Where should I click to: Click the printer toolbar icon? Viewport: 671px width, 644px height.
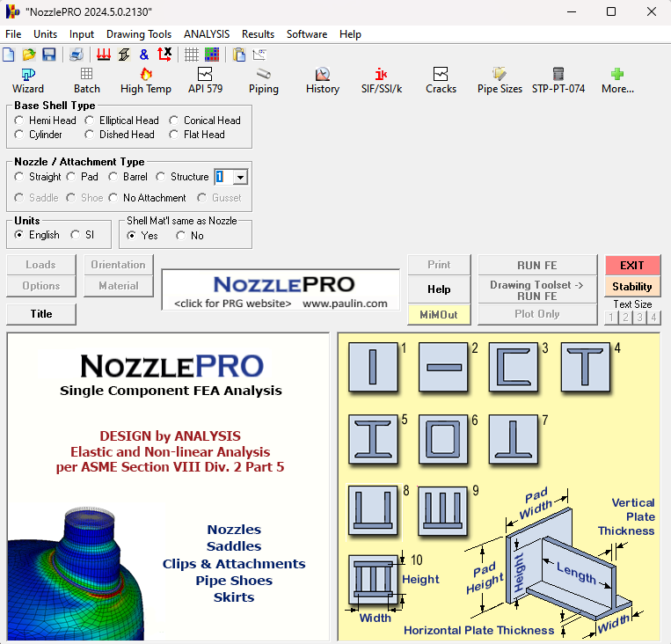[77, 55]
